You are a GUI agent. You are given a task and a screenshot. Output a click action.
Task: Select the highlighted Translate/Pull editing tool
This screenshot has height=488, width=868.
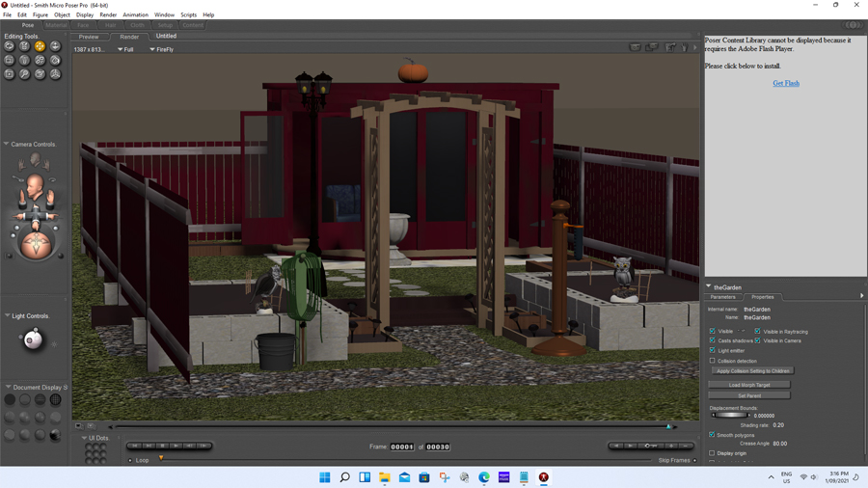pyautogui.click(x=40, y=46)
